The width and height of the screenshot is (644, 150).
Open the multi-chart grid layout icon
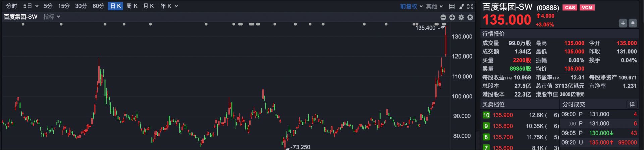452,6
